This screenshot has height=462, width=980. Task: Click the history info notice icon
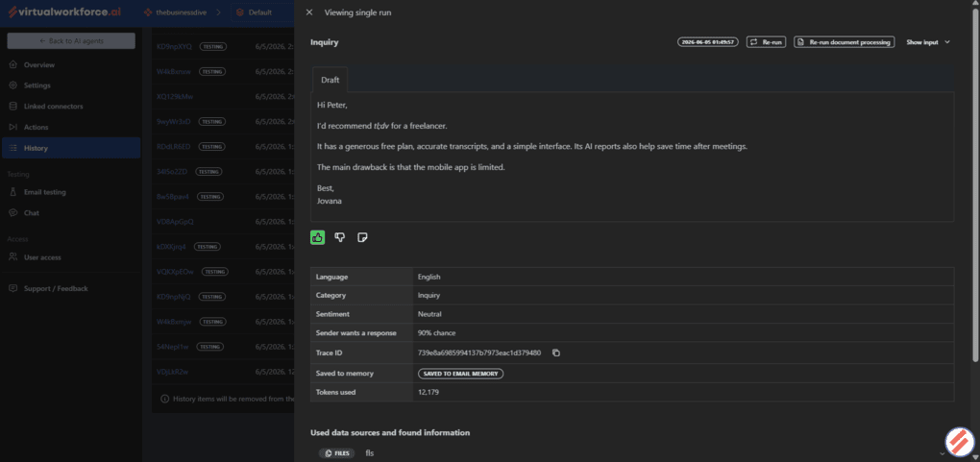point(165,399)
